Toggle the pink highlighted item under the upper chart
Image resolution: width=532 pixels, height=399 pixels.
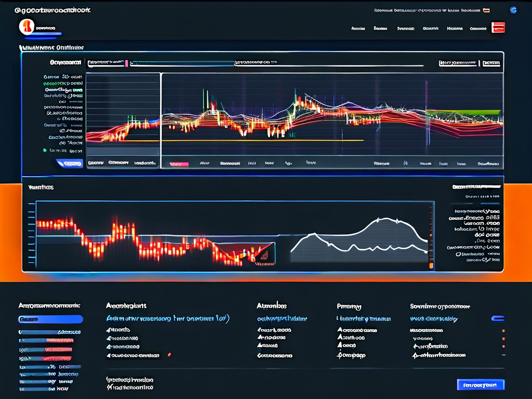tap(179, 164)
